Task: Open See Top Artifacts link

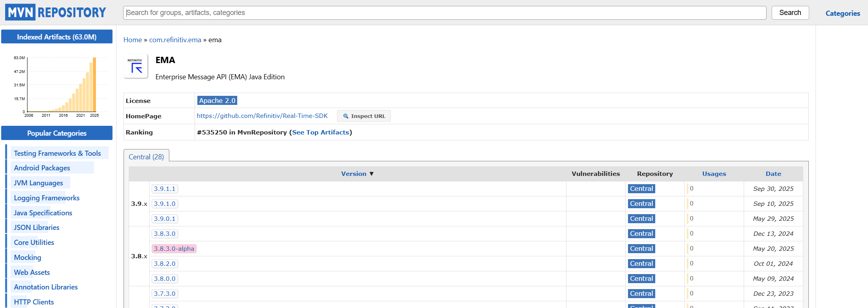Action: coord(321,133)
